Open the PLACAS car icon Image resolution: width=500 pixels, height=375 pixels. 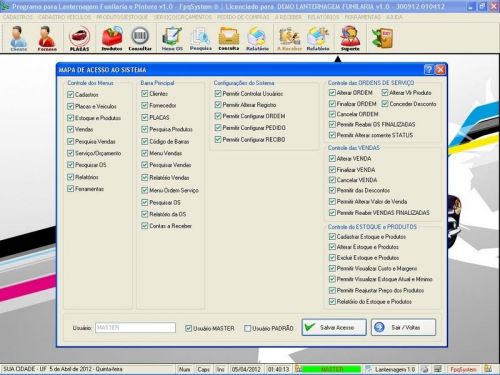tap(79, 38)
